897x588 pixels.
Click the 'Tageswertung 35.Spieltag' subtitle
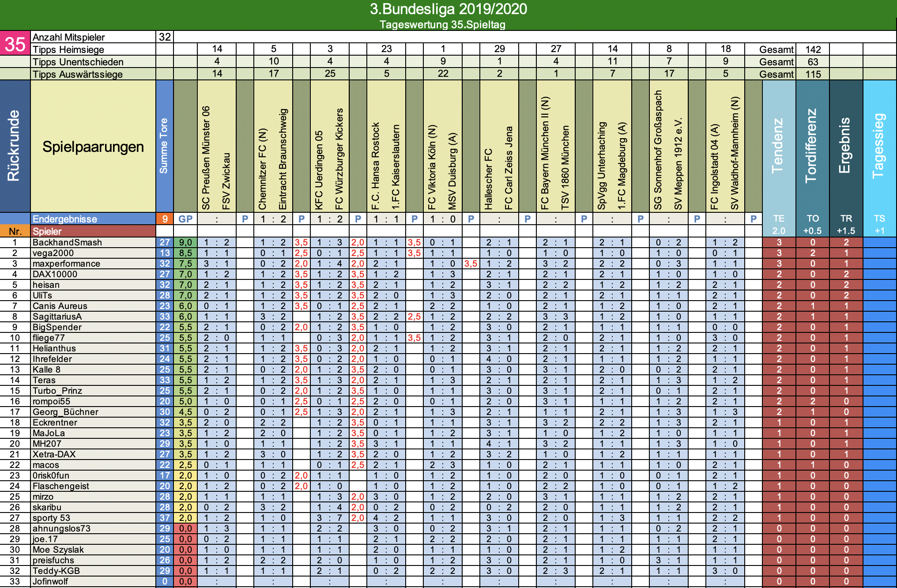442,24
